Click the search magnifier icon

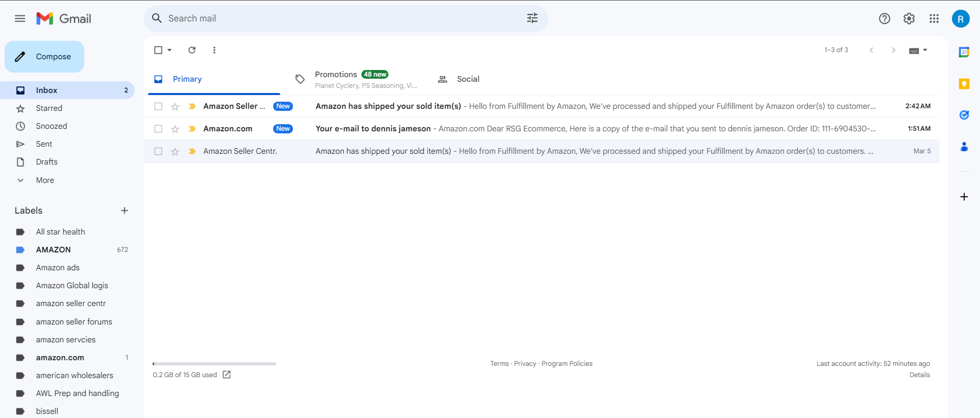(157, 18)
